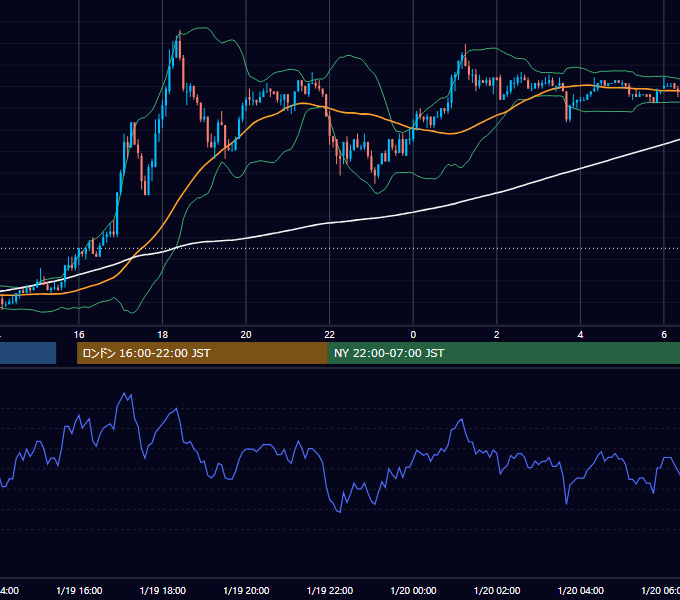Click the 18 hour label on price chart axis

coord(163,335)
